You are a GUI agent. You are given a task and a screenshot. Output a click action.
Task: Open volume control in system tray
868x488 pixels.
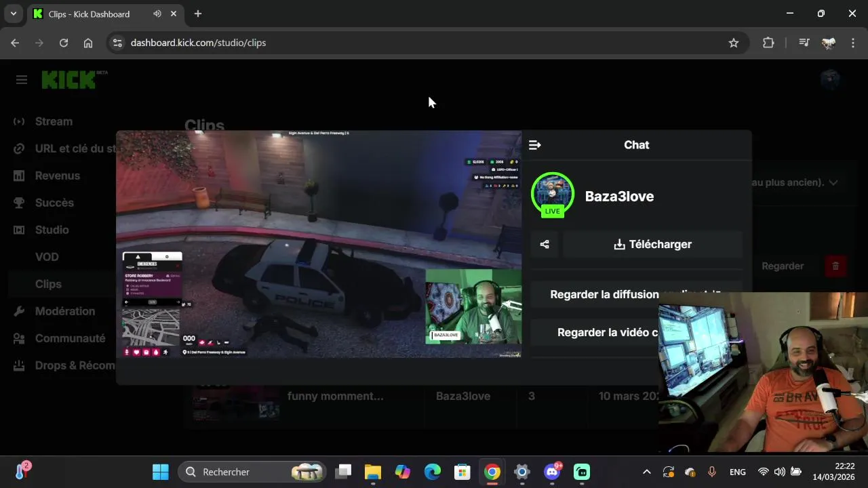tap(780, 472)
